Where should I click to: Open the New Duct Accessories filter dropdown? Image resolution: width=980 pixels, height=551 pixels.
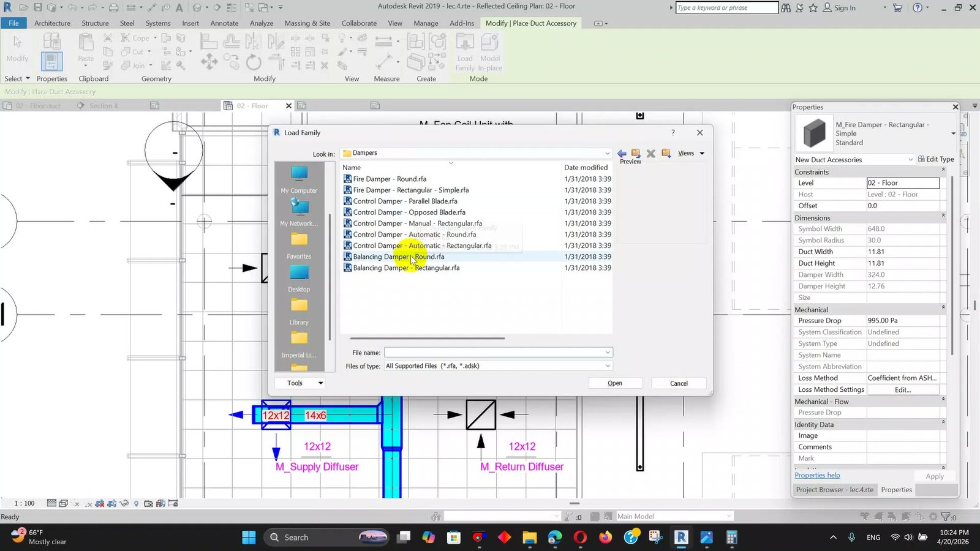pyautogui.click(x=911, y=160)
